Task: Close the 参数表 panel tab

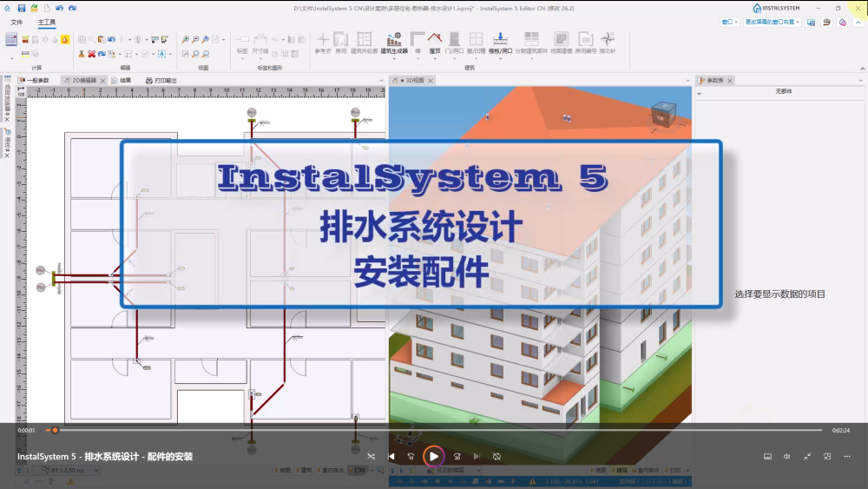Action: (730, 81)
